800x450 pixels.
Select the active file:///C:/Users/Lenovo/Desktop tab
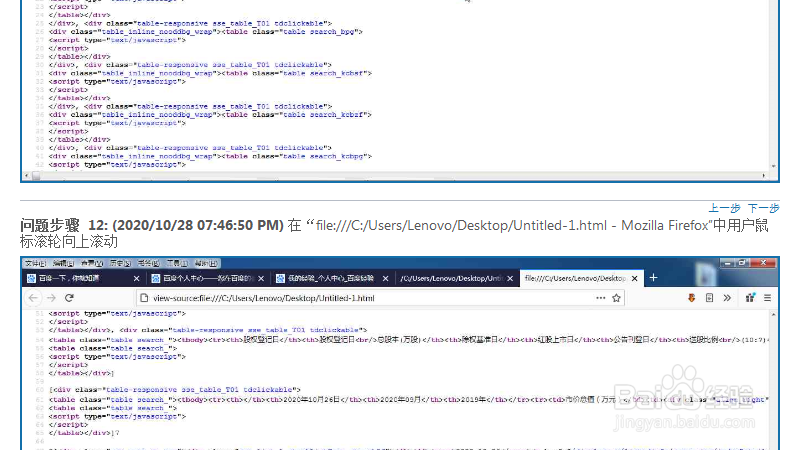pyautogui.click(x=575, y=278)
